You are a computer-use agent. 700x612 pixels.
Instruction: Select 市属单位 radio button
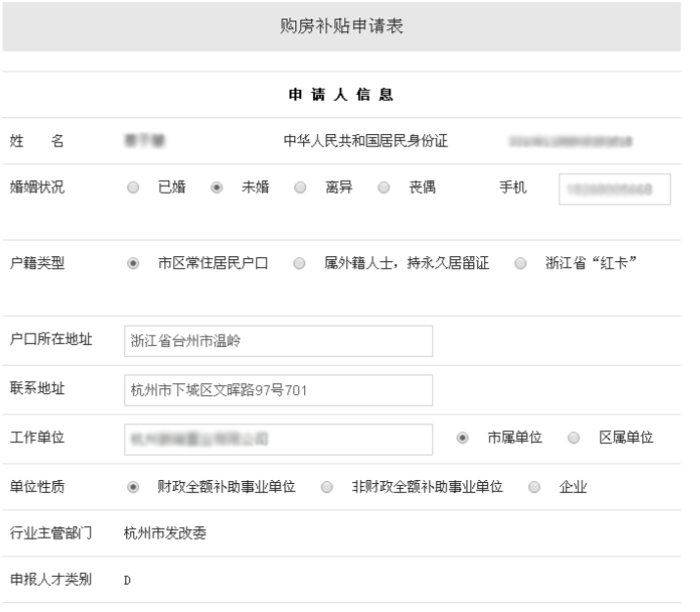click(x=462, y=437)
